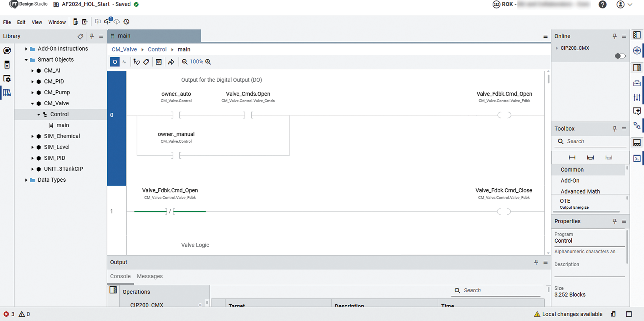Click the tag icon in Library header
644x321 pixels.
point(80,36)
